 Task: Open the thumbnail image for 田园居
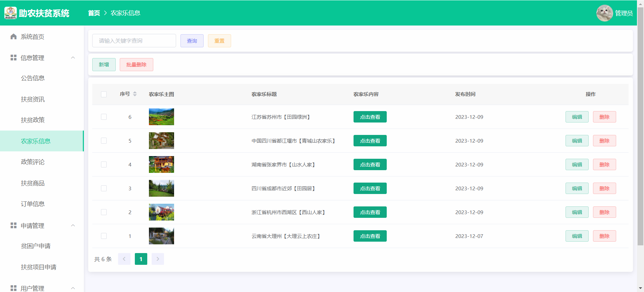[161, 188]
